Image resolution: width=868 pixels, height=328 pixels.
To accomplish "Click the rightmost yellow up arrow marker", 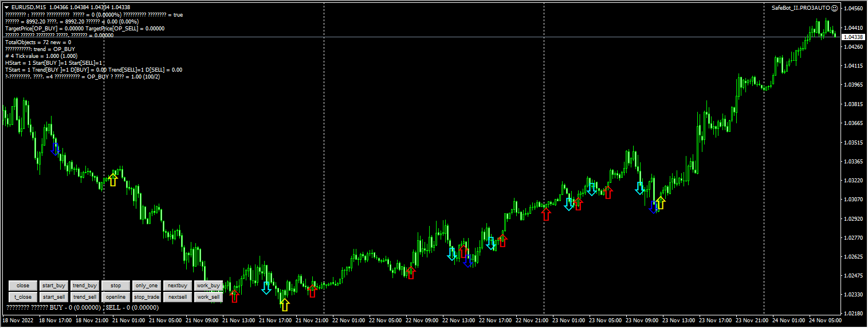I will tap(661, 202).
